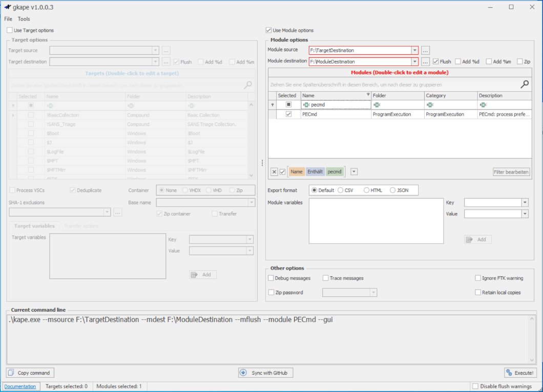Select JSON export format
Image resolution: width=543 pixels, height=392 pixels.
pyautogui.click(x=393, y=190)
